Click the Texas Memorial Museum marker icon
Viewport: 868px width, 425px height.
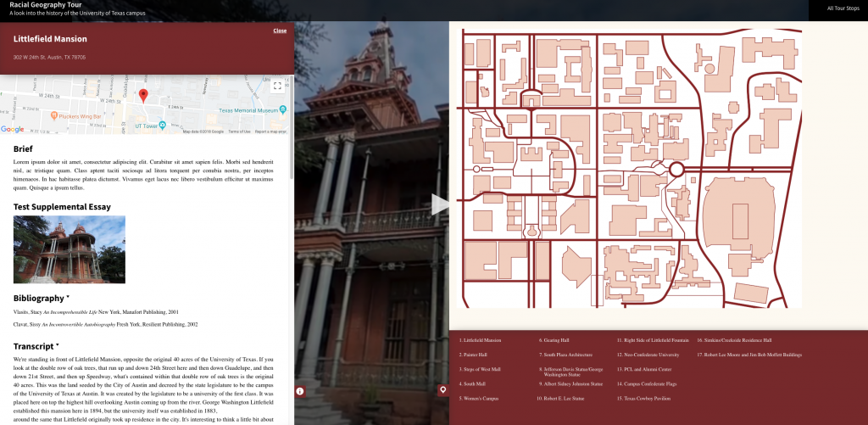282,110
